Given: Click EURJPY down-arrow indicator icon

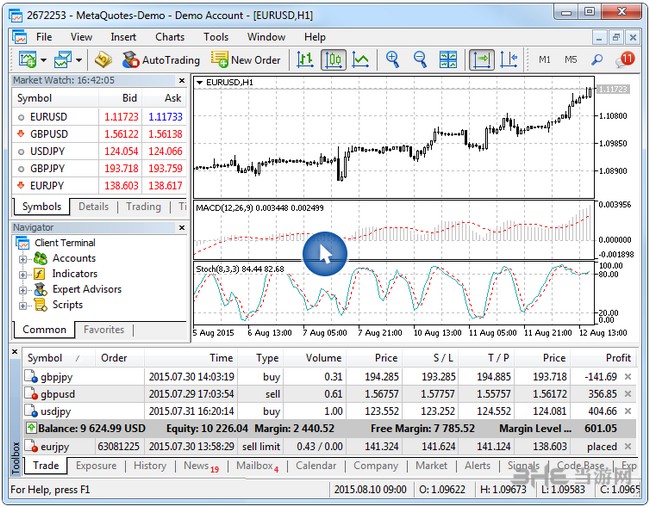Looking at the screenshot, I should coord(21,185).
